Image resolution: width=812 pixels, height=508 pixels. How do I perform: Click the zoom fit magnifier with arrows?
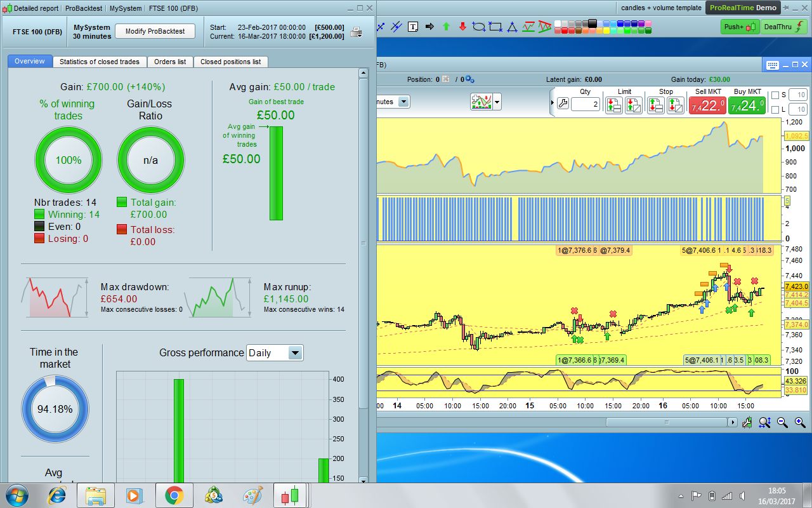point(764,422)
